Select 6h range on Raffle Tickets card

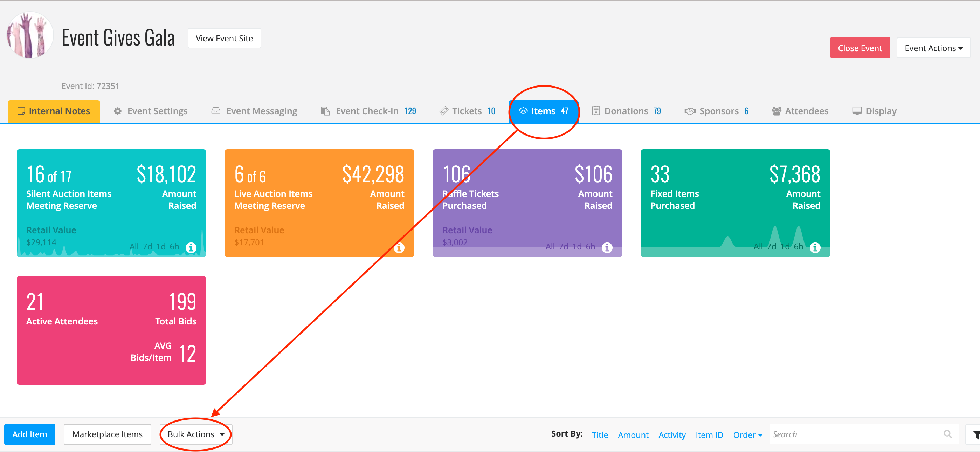[591, 247]
